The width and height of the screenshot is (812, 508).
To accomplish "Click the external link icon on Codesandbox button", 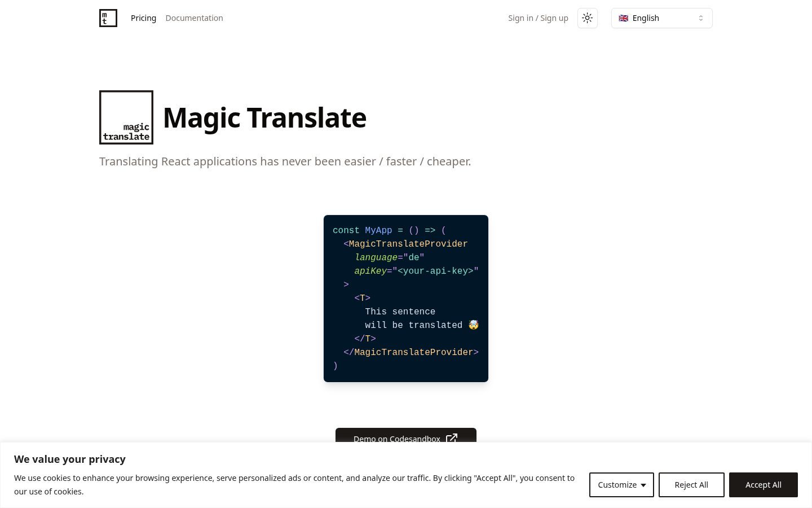I will click(x=452, y=438).
